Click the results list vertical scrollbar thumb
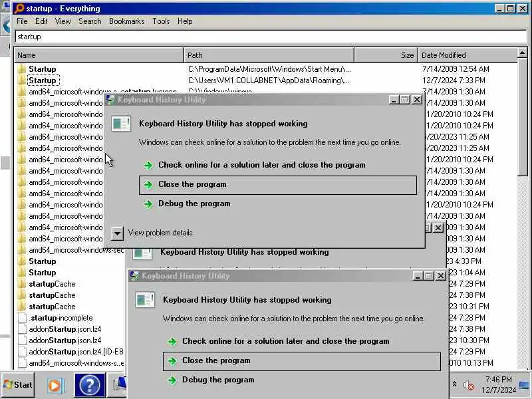 (522, 117)
